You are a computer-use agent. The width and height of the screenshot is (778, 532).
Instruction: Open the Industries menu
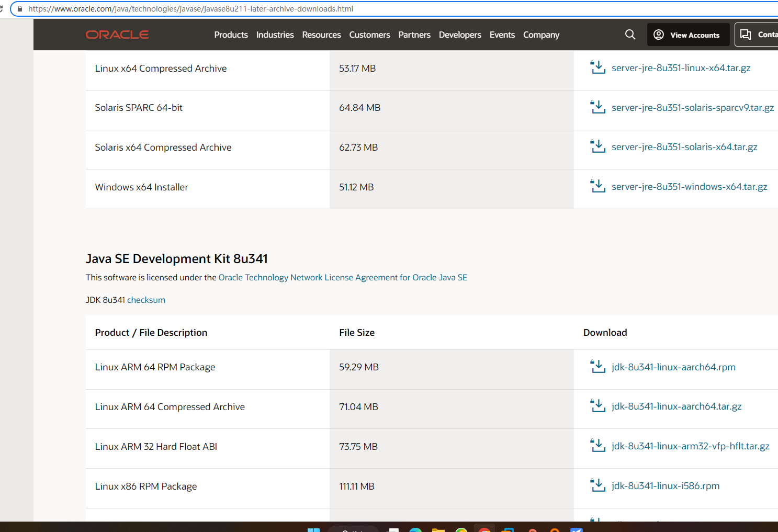click(x=275, y=35)
